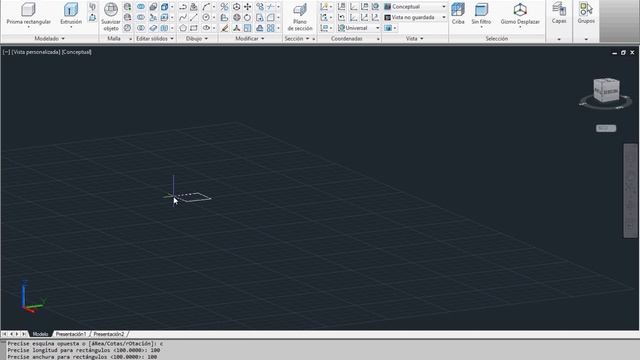Expand the Editar sólidos panel
This screenshot has height=360, width=640.
click(155, 38)
